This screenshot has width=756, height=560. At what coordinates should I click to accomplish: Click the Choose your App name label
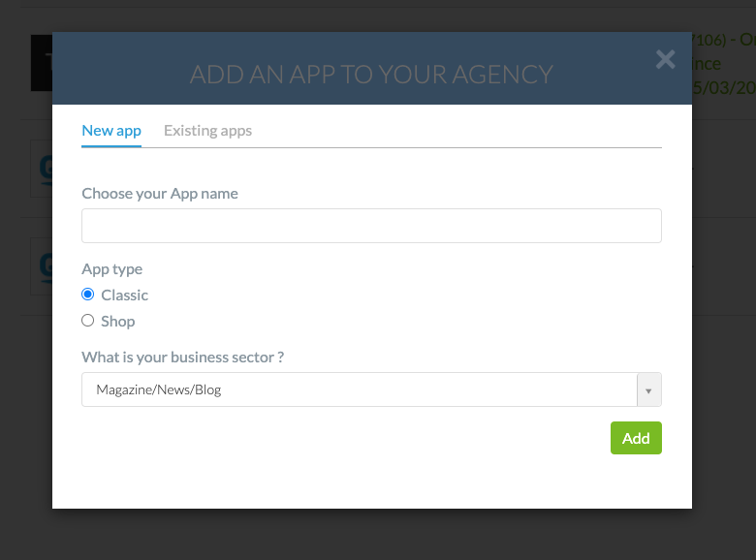coord(160,193)
